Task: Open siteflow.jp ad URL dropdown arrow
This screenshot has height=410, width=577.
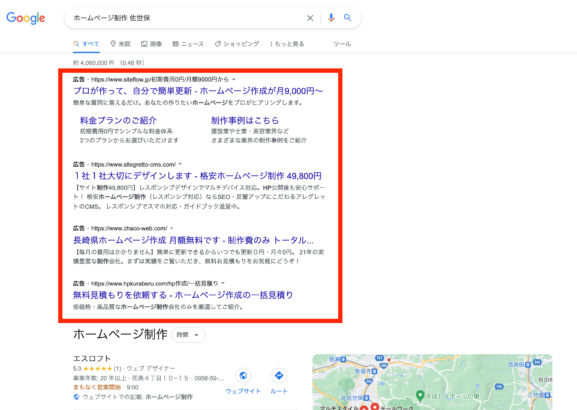Action: (x=234, y=79)
